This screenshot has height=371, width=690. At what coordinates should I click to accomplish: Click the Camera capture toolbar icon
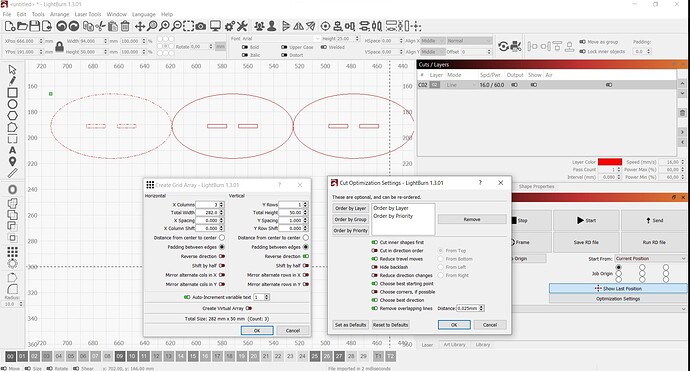201,26
